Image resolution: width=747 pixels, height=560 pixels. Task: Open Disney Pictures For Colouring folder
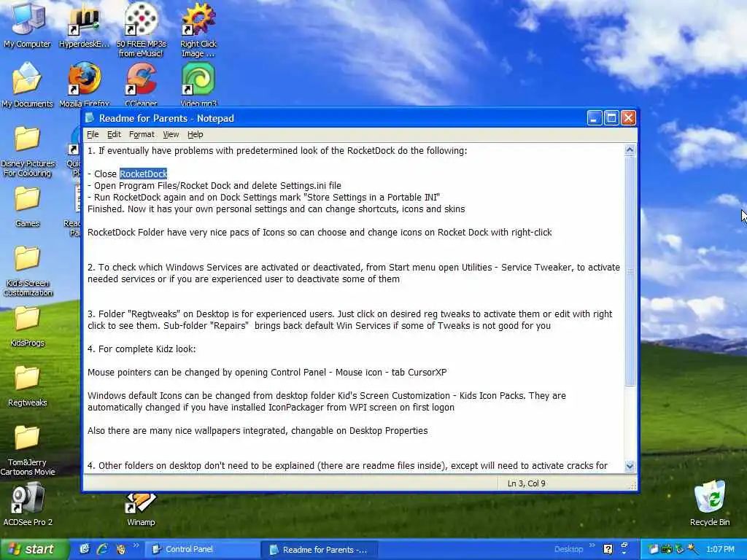(x=27, y=152)
